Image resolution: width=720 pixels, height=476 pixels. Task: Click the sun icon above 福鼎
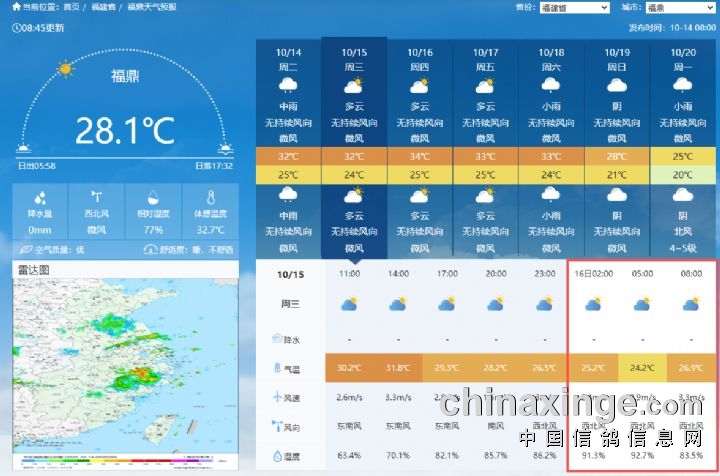(66, 69)
